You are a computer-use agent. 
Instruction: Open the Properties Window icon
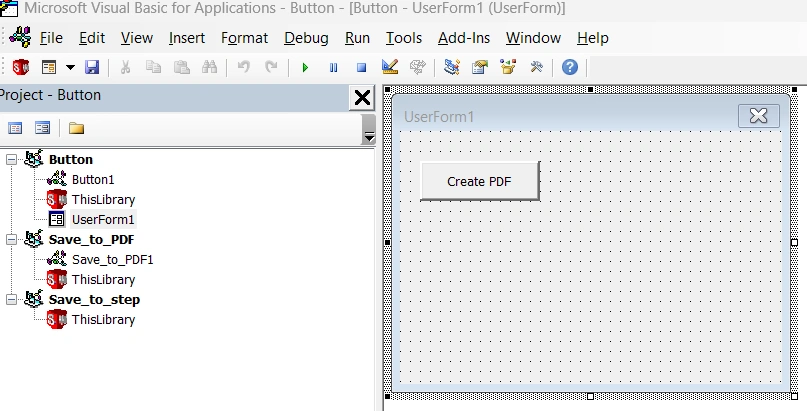(x=480, y=67)
